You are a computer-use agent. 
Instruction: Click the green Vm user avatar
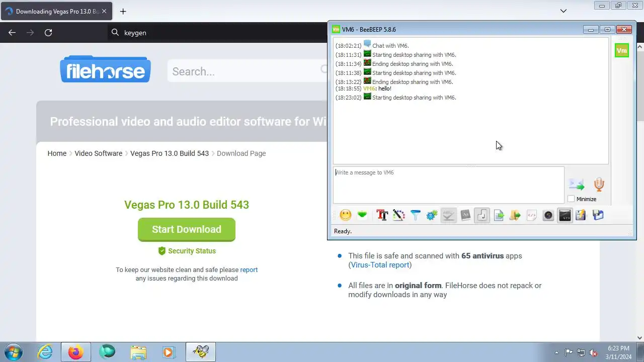pyautogui.click(x=622, y=50)
